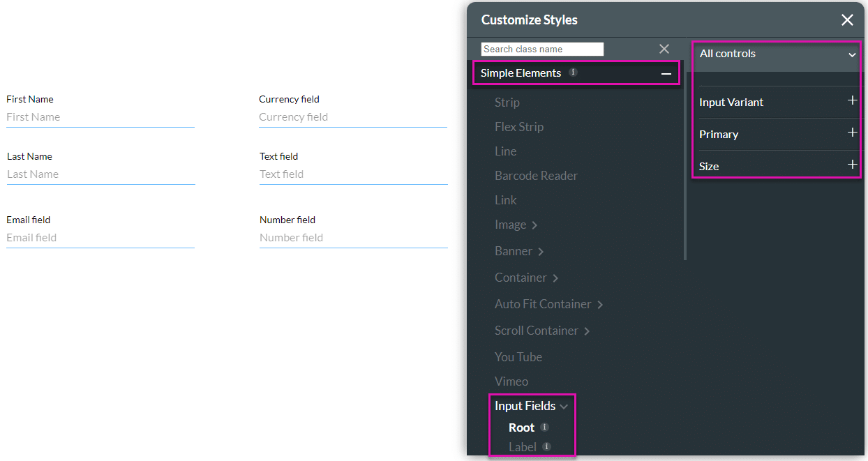Select the Barcode Reader element

coord(536,175)
